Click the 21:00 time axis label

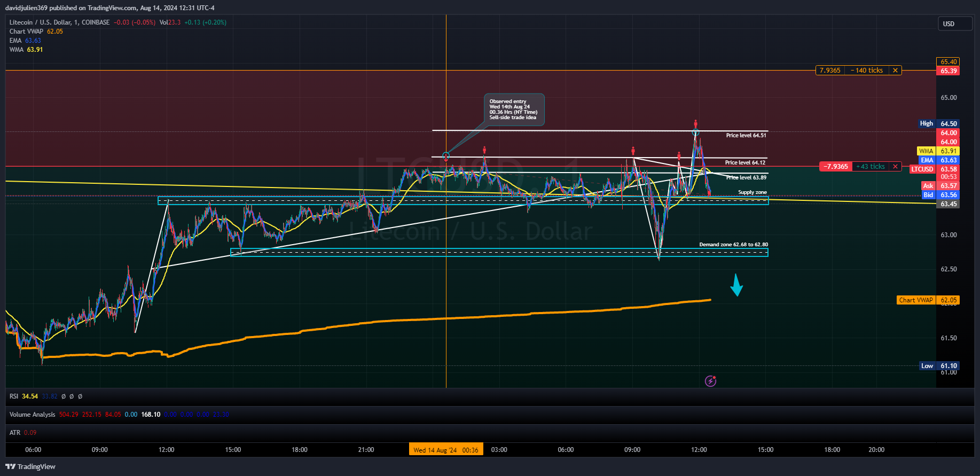[x=366, y=450]
